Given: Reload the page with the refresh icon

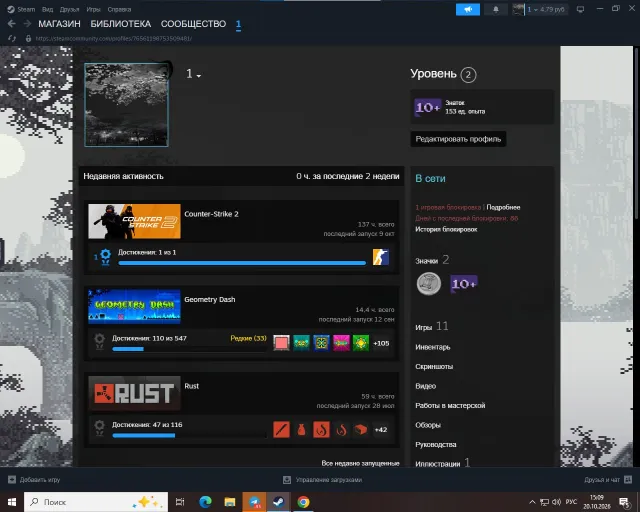Looking at the screenshot, I should (x=12, y=38).
